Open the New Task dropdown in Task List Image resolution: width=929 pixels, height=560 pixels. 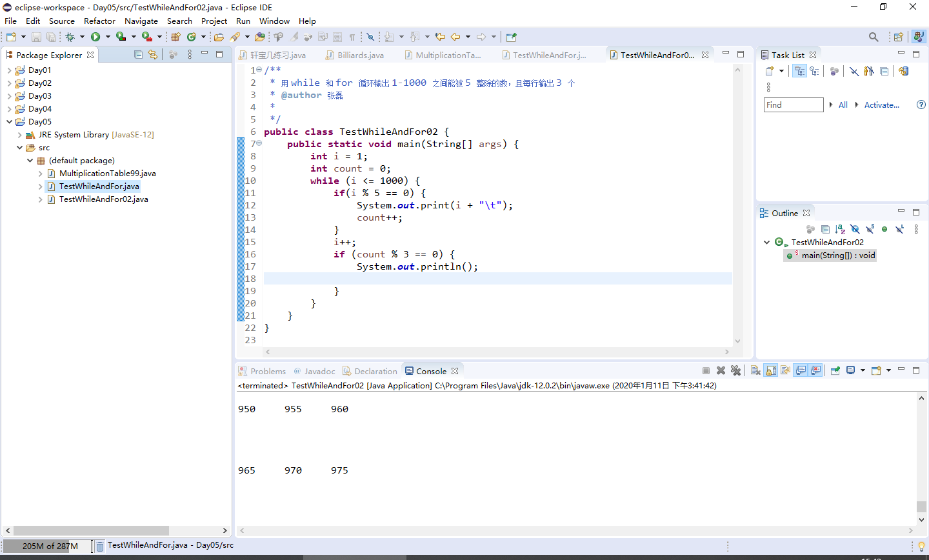781,71
